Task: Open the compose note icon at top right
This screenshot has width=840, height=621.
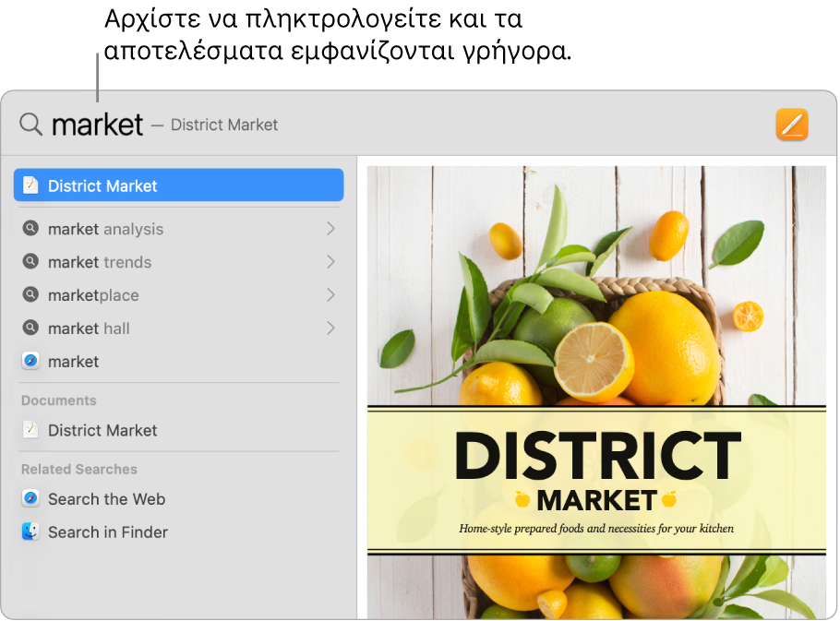Action: tap(790, 124)
